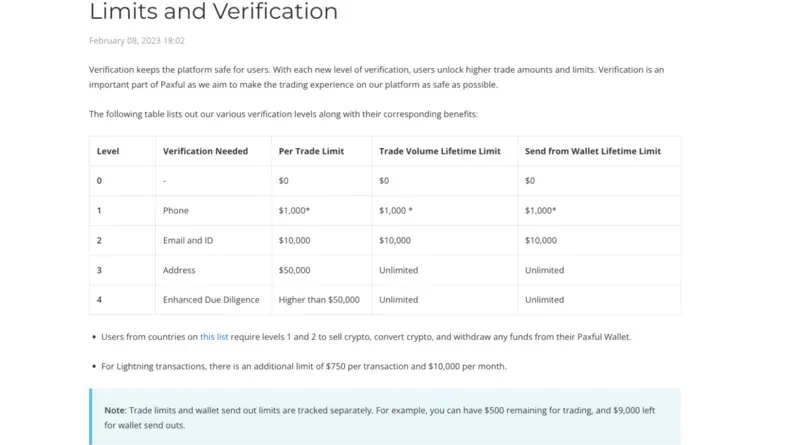The height and width of the screenshot is (445, 800).
Task: Click the Verification Needed column header
Action: click(x=205, y=151)
